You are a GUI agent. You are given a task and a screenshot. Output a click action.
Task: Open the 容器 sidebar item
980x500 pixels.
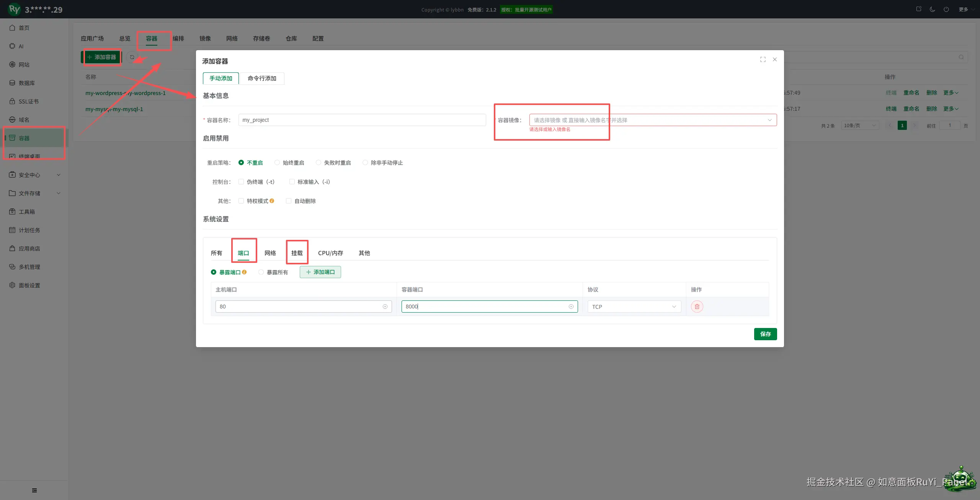click(x=34, y=138)
